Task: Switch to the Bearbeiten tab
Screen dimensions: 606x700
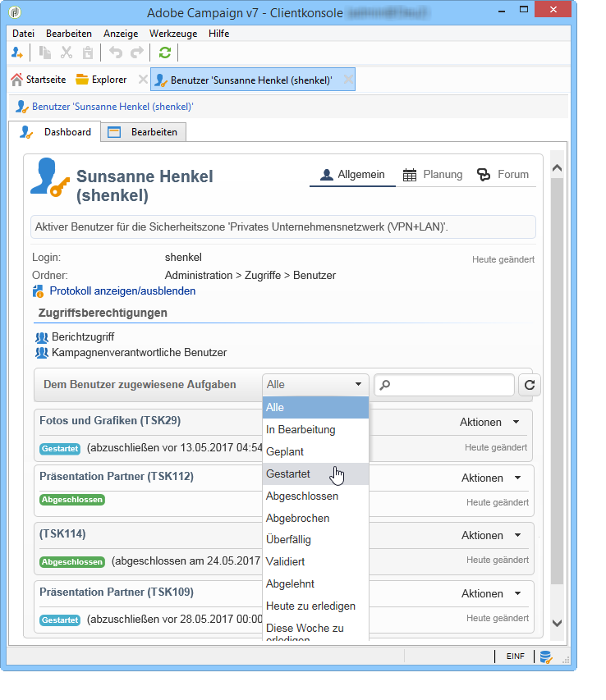Action: tap(144, 132)
